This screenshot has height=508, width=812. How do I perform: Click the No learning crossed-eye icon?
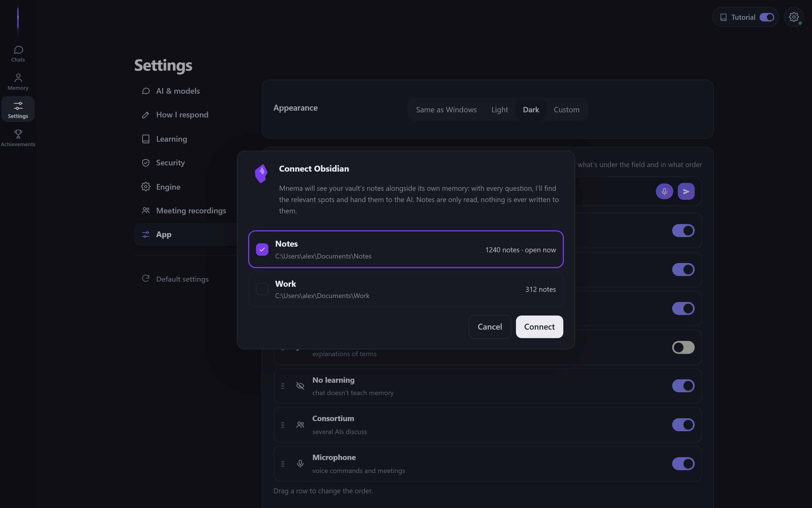300,386
